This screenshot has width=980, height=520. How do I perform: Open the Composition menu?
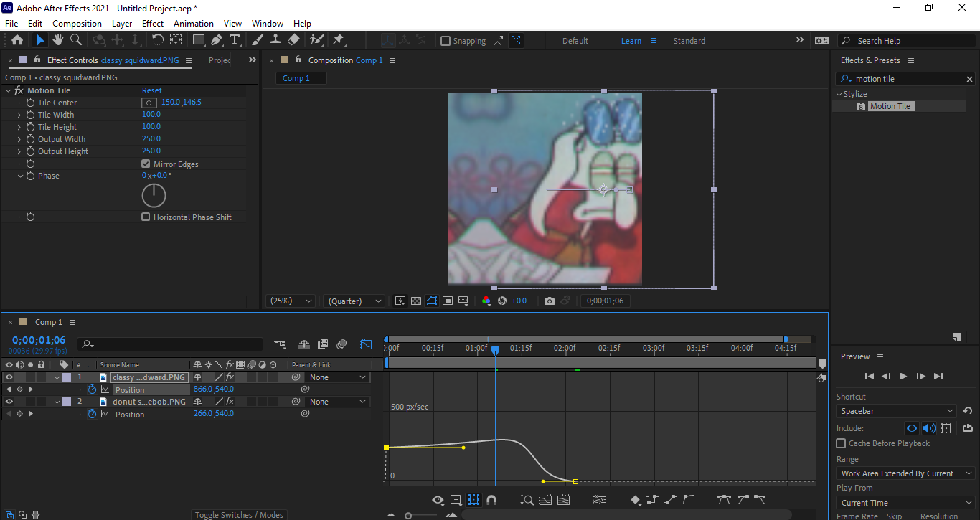pos(77,24)
